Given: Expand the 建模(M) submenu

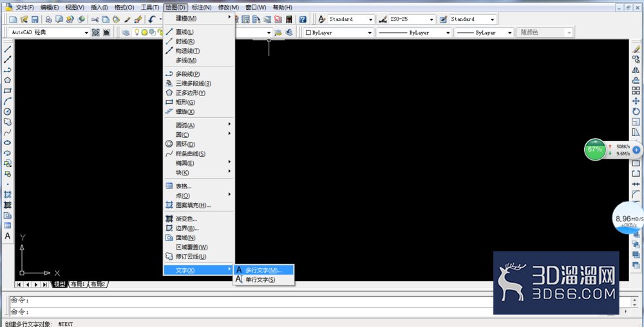Looking at the screenshot, I should 199,18.
